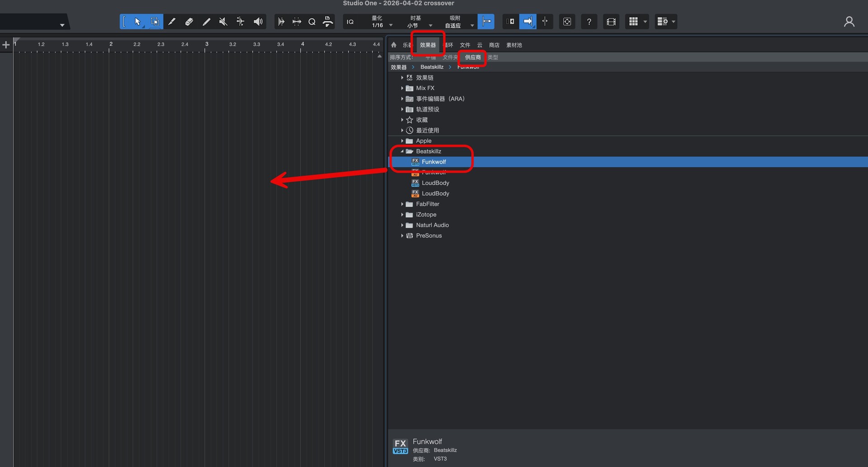Screen dimensions: 868x467
Task: Select the LoudBody VST3 plugin
Action: pyautogui.click(x=435, y=183)
